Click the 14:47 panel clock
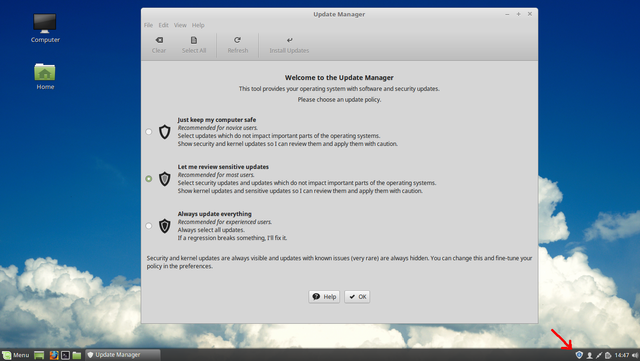 click(x=622, y=355)
